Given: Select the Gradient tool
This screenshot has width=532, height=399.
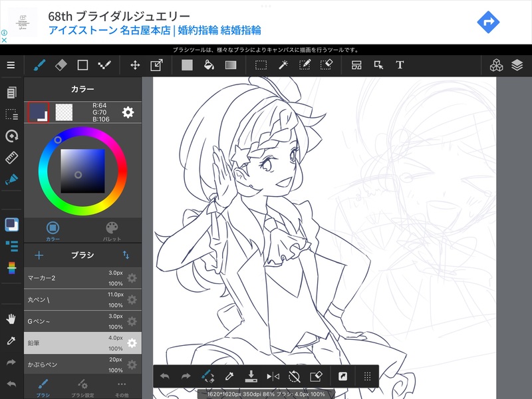Looking at the screenshot, I should point(231,65).
